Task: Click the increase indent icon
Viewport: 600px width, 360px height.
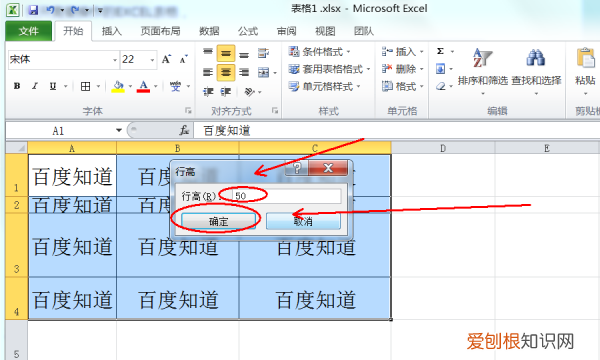Action: 226,92
